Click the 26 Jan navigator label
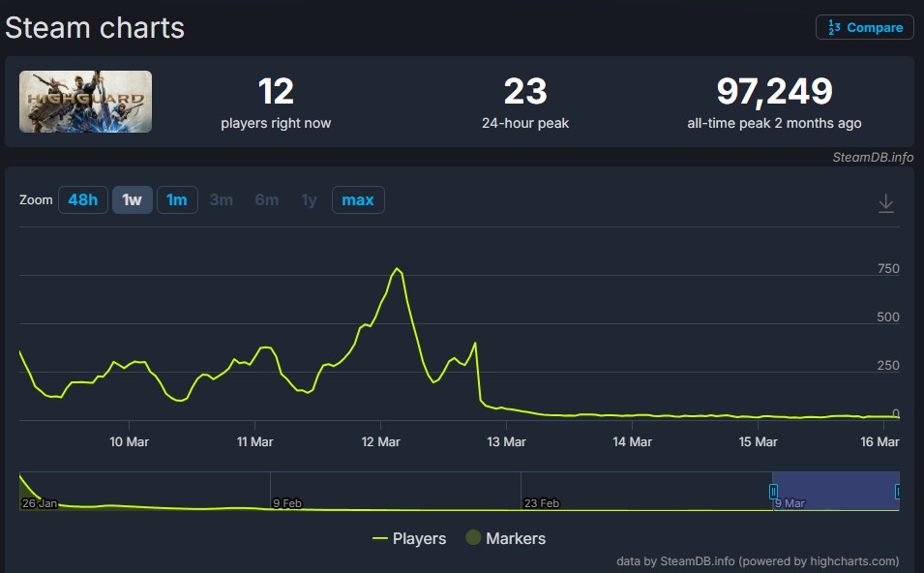The width and height of the screenshot is (924, 573). point(40,503)
